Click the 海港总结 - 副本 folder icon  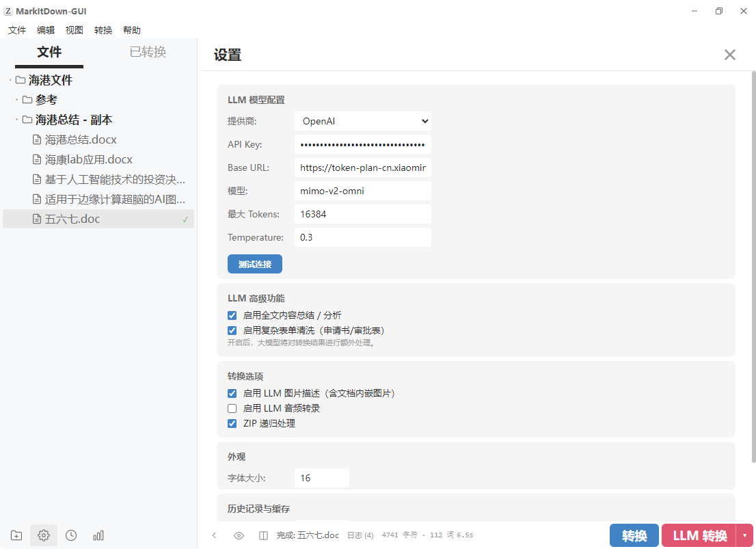tap(27, 120)
